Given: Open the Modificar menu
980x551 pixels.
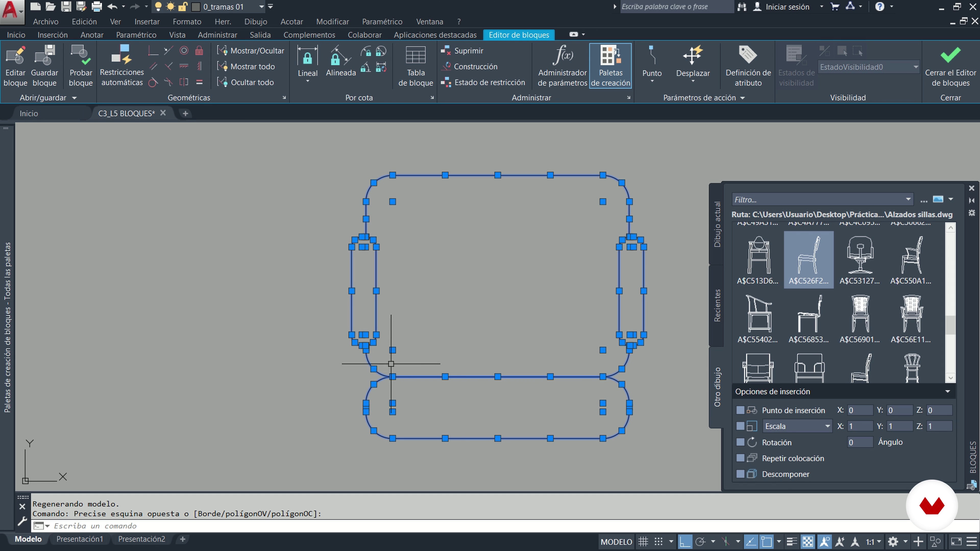Looking at the screenshot, I should [333, 22].
